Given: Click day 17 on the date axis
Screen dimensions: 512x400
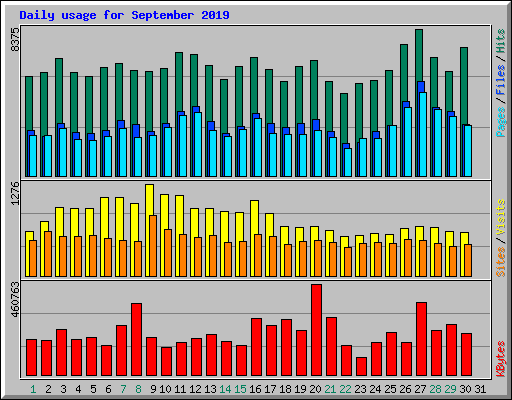Looking at the screenshot, I should pyautogui.click(x=270, y=389).
